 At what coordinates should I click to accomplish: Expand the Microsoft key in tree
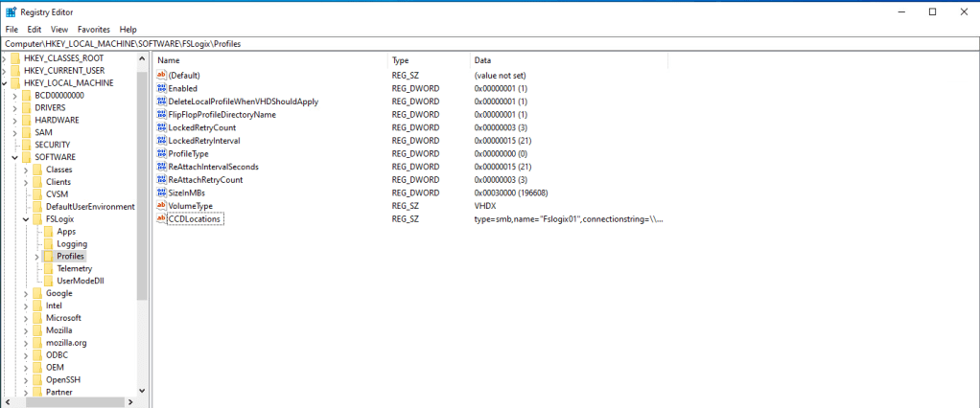(27, 318)
